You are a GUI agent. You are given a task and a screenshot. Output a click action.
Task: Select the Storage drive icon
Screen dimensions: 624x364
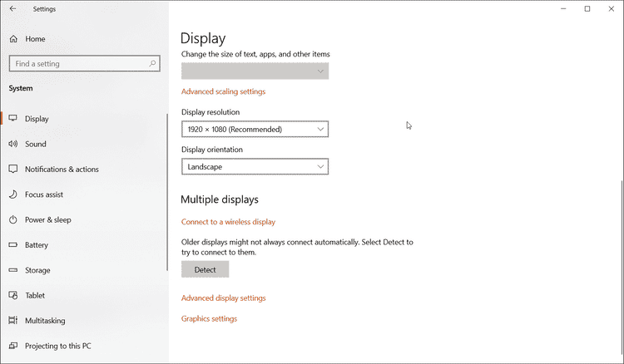[x=13, y=270]
